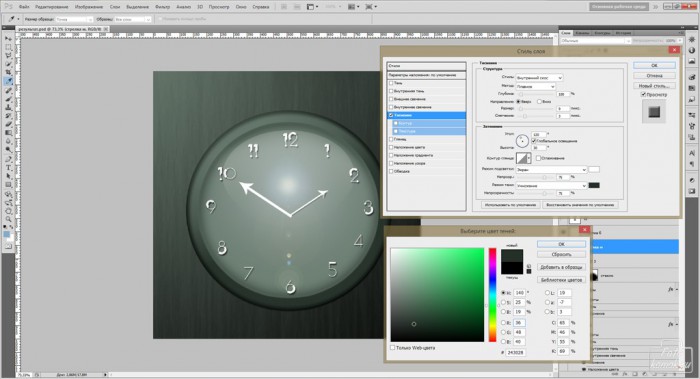Open the Изображение menu

[89, 7]
